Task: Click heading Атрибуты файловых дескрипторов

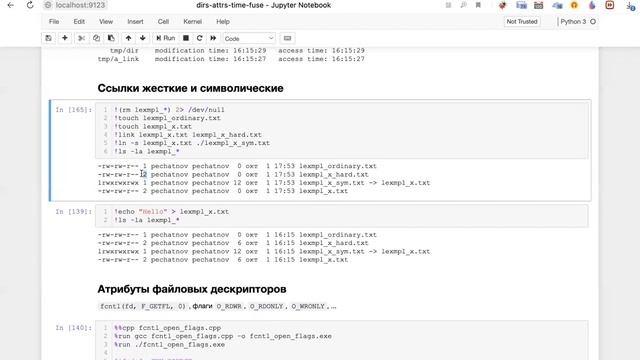Action: [192, 289]
